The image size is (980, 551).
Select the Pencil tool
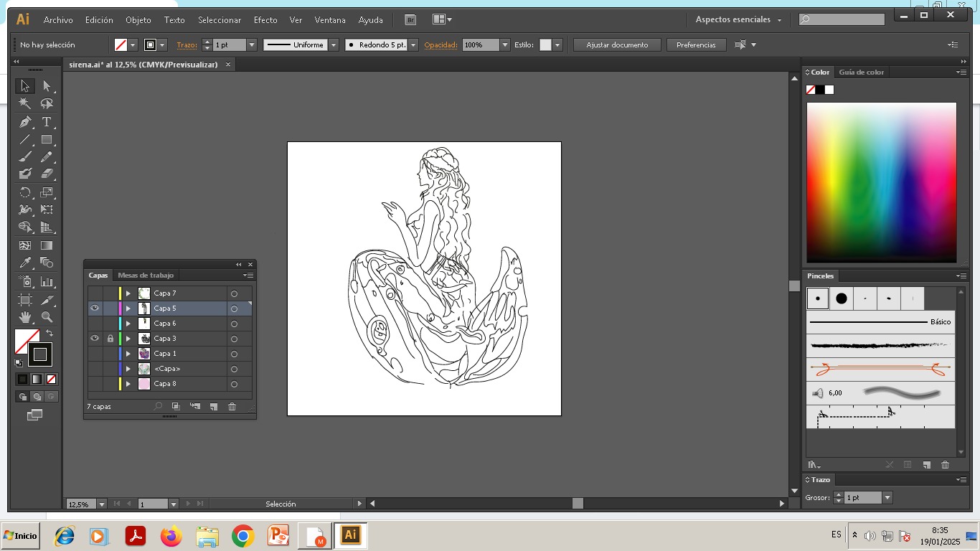tap(47, 156)
